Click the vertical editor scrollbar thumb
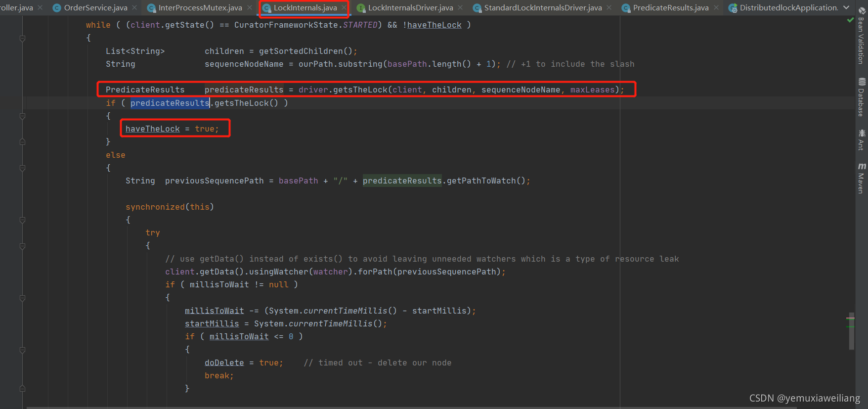Image resolution: width=868 pixels, height=409 pixels. (851, 331)
